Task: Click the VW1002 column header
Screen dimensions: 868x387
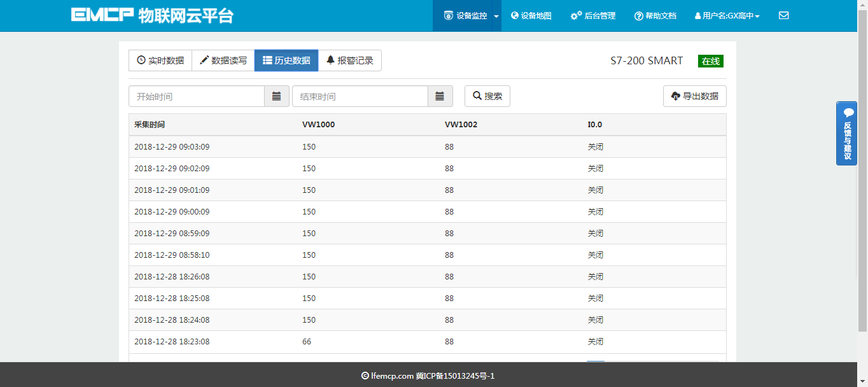Action: coord(461,125)
